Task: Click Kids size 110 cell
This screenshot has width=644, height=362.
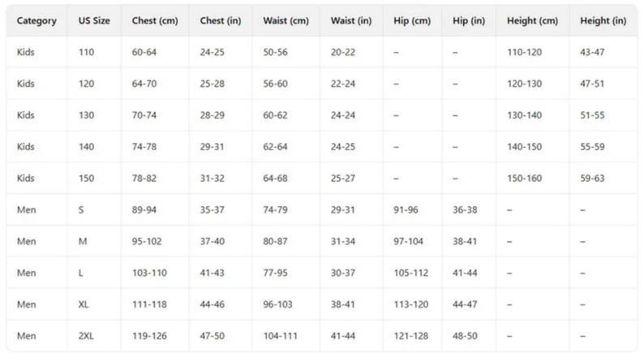Action: pyautogui.click(x=86, y=52)
